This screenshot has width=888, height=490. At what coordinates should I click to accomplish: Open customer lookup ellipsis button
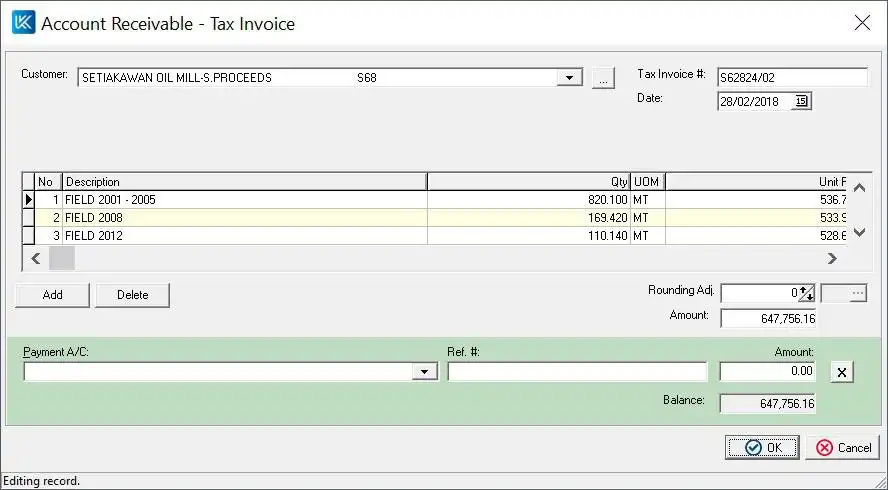coord(603,78)
